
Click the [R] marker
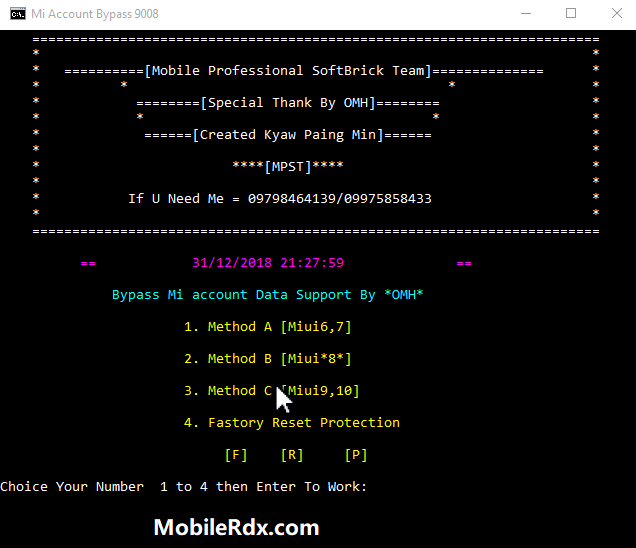[x=292, y=455]
